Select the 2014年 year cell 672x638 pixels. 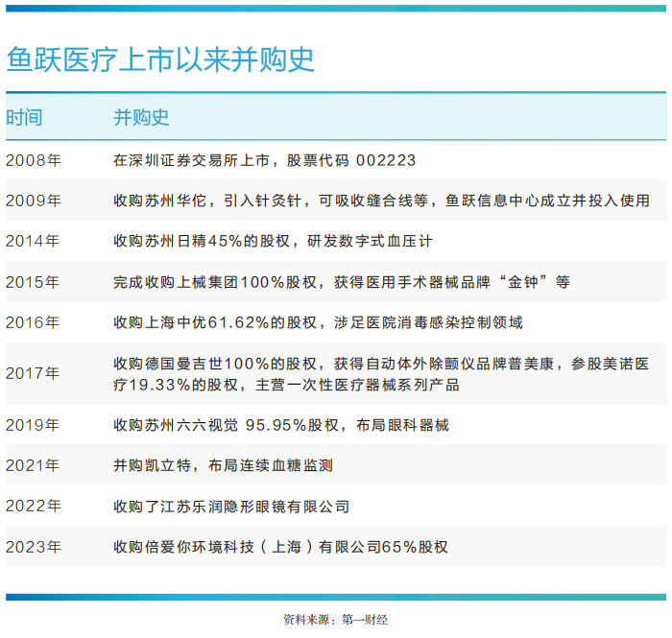pyautogui.click(x=33, y=241)
